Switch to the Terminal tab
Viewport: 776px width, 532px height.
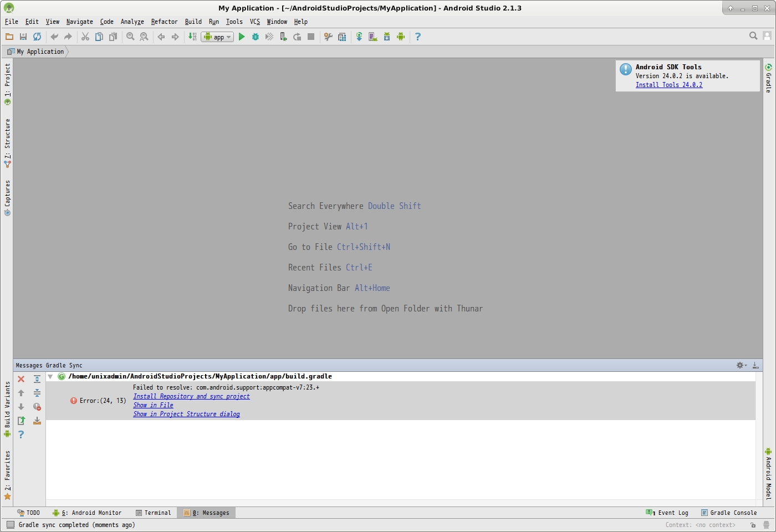pos(154,513)
